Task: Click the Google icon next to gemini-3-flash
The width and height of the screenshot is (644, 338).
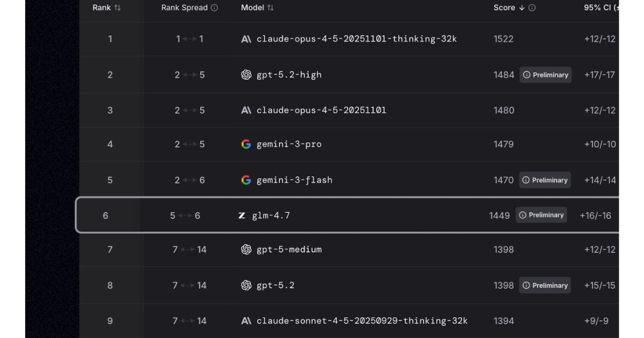Action: pyautogui.click(x=246, y=180)
